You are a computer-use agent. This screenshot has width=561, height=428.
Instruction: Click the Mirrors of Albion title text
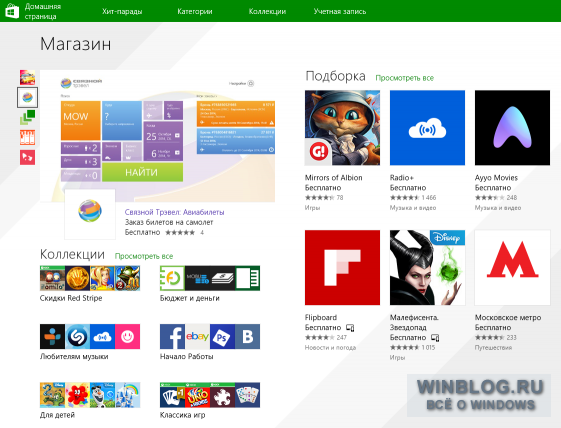[333, 178]
